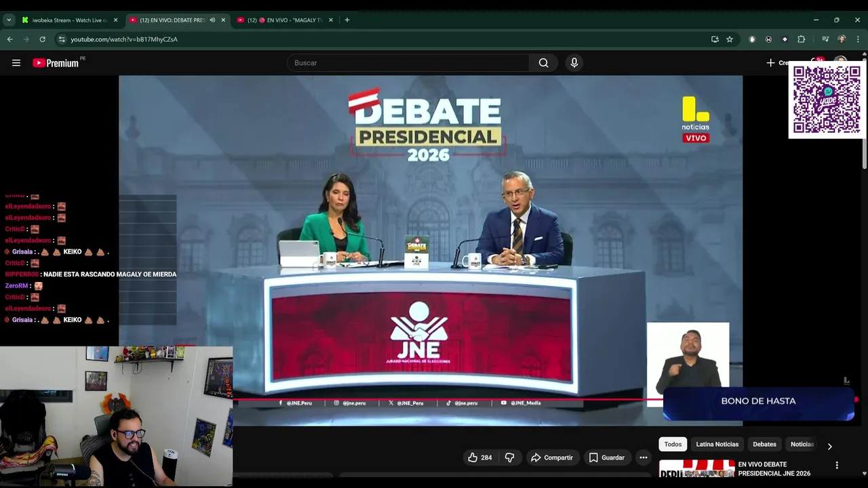Run search with the magnifier icon
Viewport: 868px width, 488px height.
[543, 63]
